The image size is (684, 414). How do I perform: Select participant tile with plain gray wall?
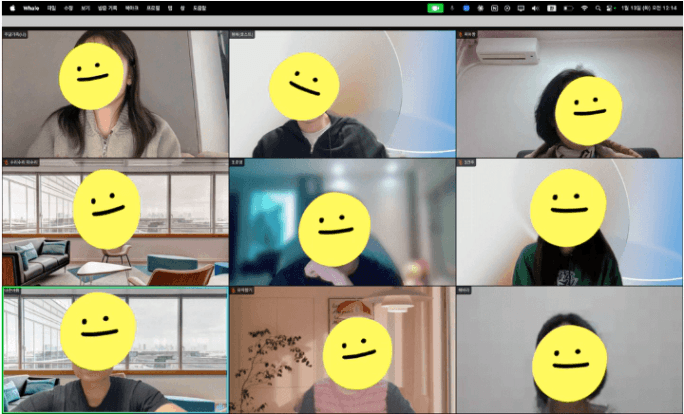coord(570,350)
